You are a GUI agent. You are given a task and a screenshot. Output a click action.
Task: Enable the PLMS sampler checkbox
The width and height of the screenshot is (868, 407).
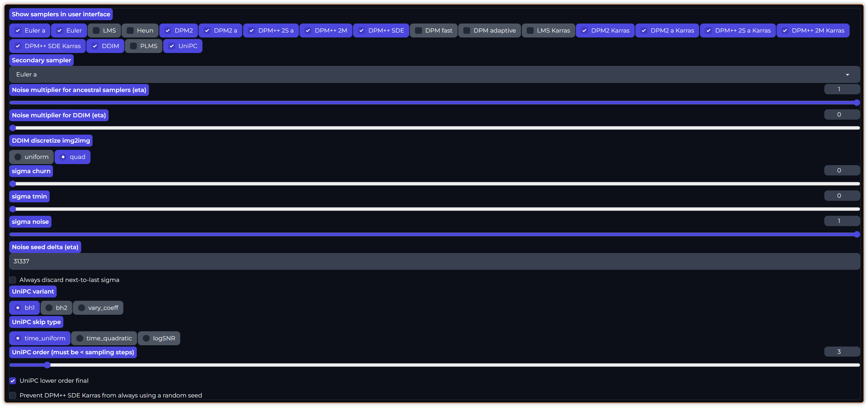coord(133,46)
